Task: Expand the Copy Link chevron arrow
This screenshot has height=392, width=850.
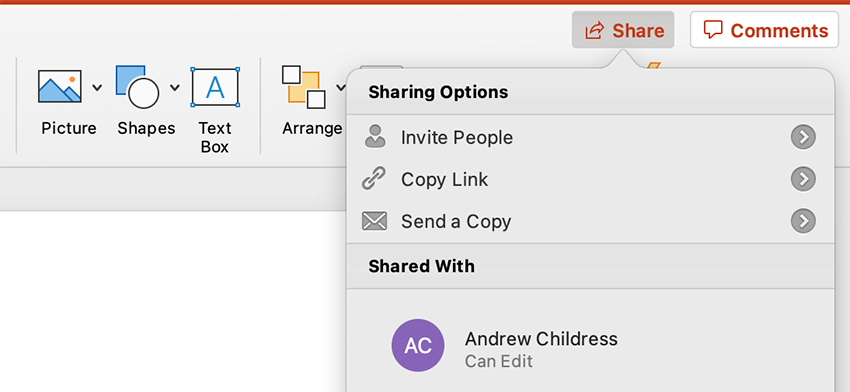Action: point(803,179)
